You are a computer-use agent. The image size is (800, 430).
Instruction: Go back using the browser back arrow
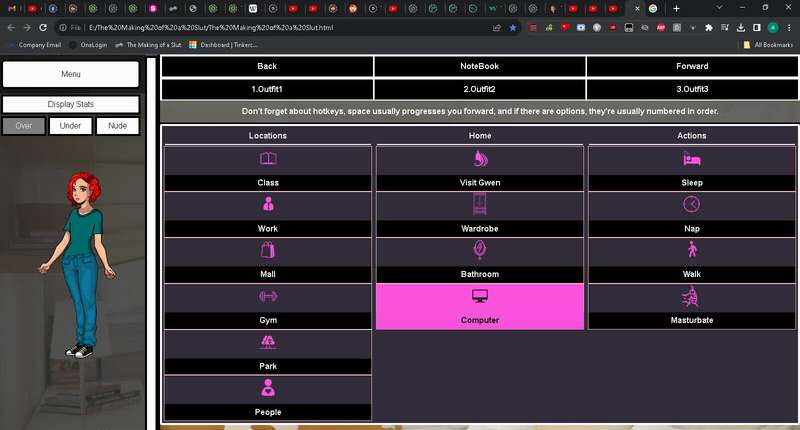(x=11, y=28)
